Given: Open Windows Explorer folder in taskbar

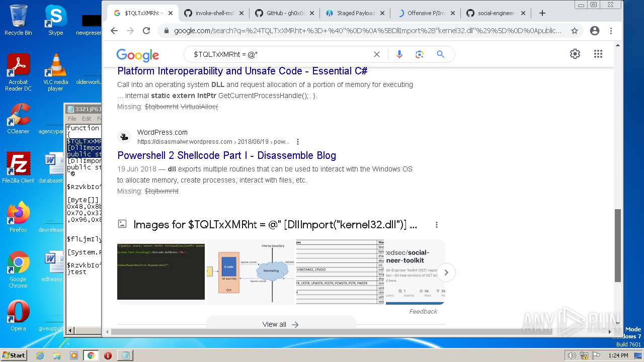Looking at the screenshot, I should (57, 355).
